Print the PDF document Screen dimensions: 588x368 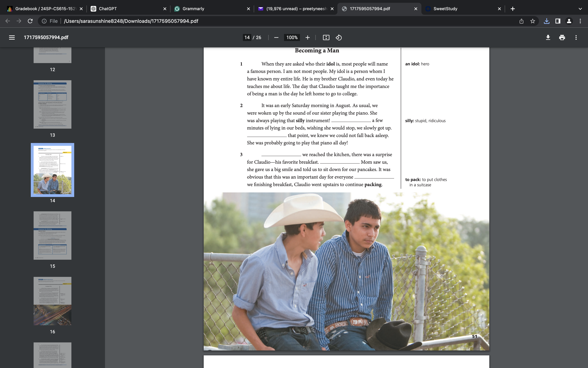pyautogui.click(x=562, y=38)
